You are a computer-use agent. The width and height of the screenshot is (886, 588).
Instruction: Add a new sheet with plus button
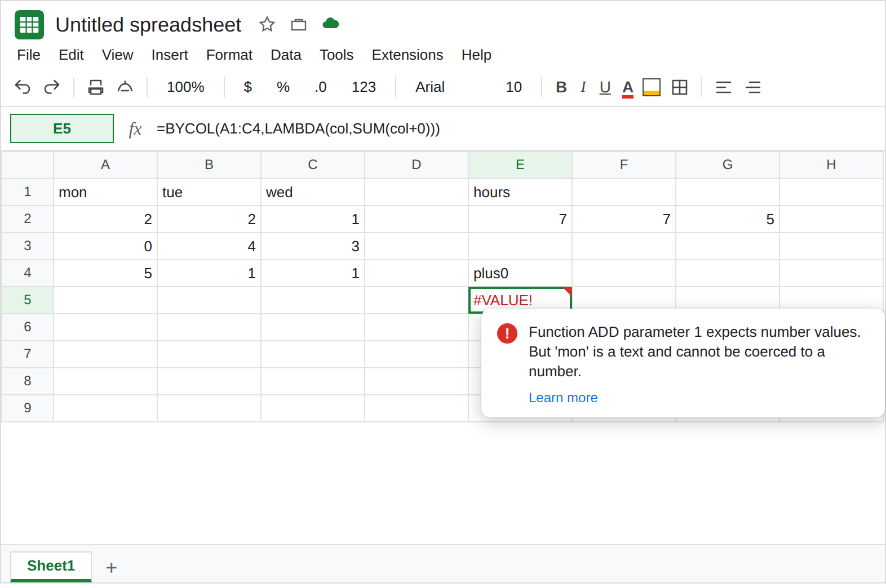(112, 567)
